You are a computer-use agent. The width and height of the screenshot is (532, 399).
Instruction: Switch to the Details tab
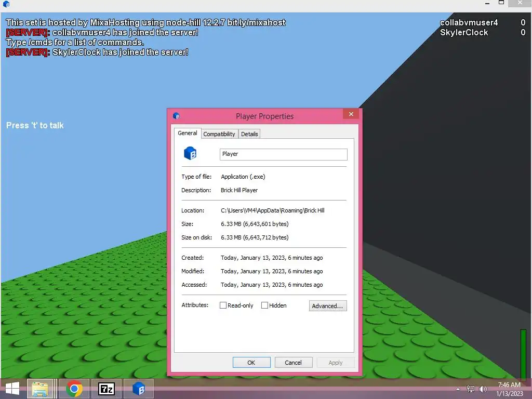pos(249,134)
